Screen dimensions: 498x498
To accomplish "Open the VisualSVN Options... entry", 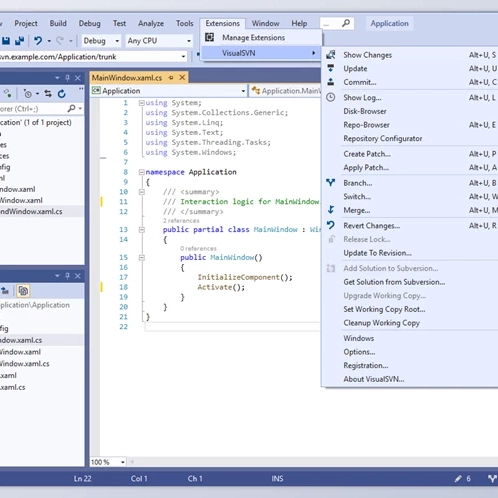I will pos(359,352).
